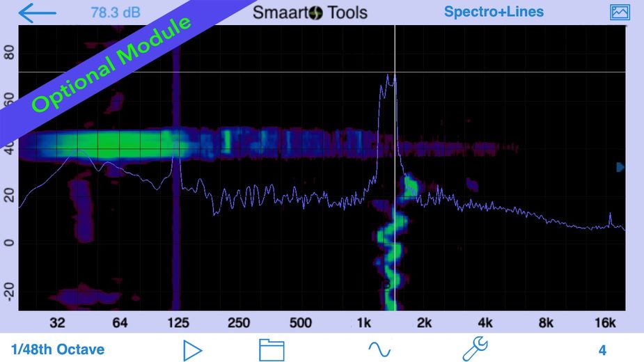The height and width of the screenshot is (362, 644).
Task: Tap the 78.3 dB level readout
Action: tap(116, 13)
